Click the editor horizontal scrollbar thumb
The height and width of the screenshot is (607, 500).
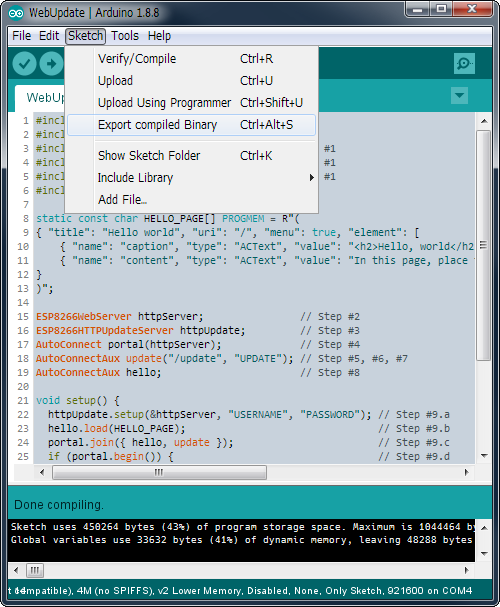click(x=159, y=472)
